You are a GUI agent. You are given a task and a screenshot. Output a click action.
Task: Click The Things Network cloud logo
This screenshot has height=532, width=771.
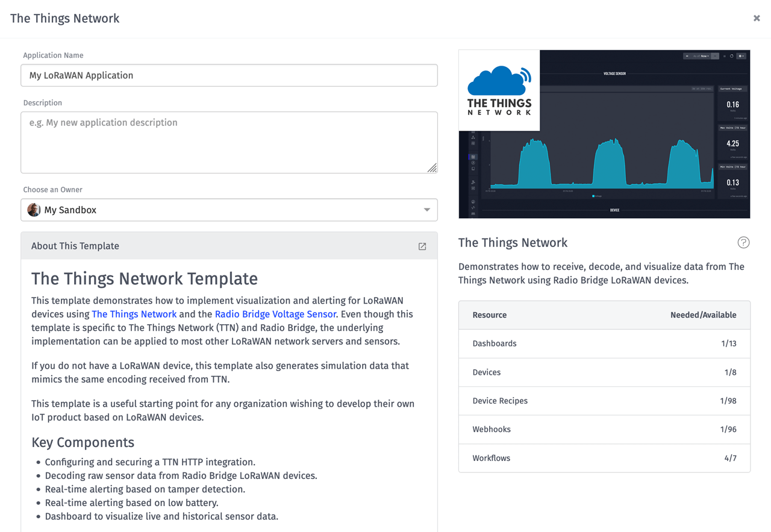[x=499, y=90]
